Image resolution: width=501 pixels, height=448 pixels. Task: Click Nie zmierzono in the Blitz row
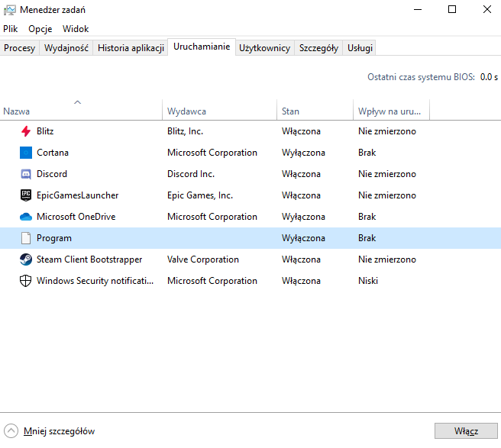pos(387,131)
